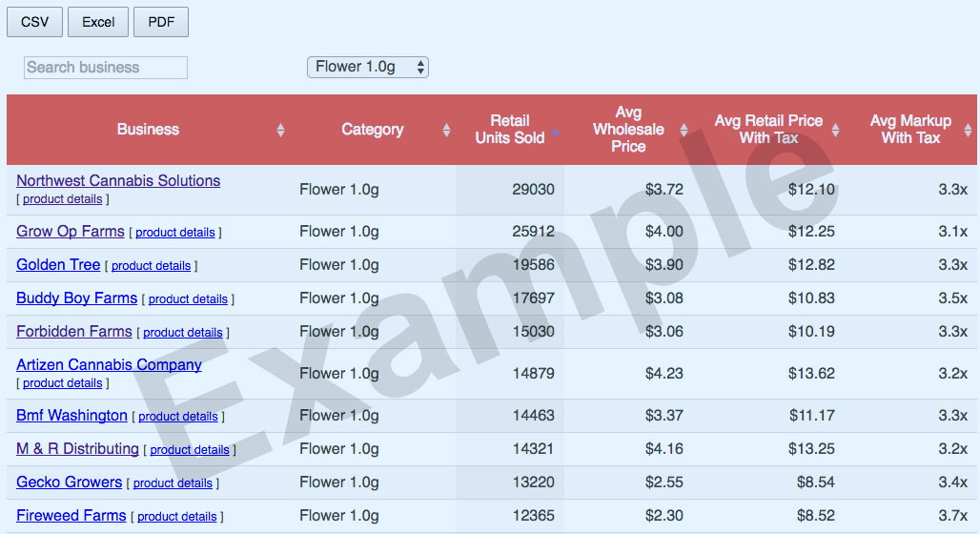980x534 pixels.
Task: Open product details for Bmf Washington
Action: pyautogui.click(x=178, y=416)
